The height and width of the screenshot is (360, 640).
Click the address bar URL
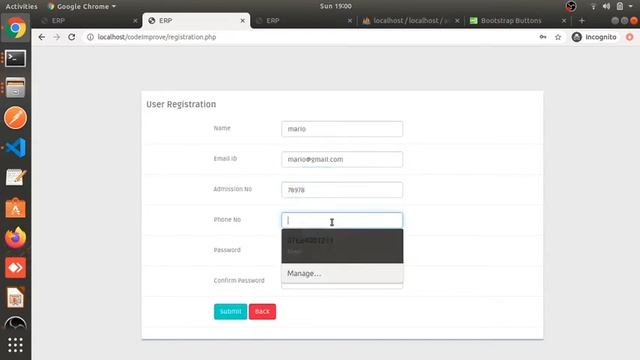pyautogui.click(x=157, y=37)
